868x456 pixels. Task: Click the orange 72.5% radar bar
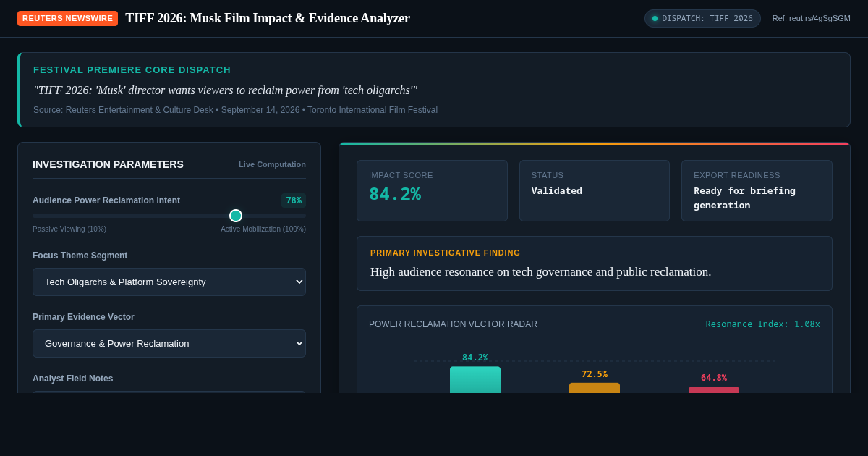pos(595,388)
